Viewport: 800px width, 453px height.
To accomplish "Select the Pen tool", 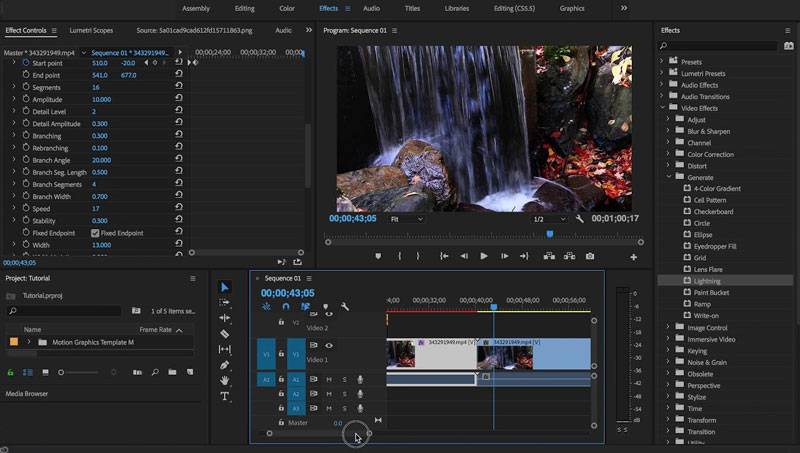I will 225,365.
